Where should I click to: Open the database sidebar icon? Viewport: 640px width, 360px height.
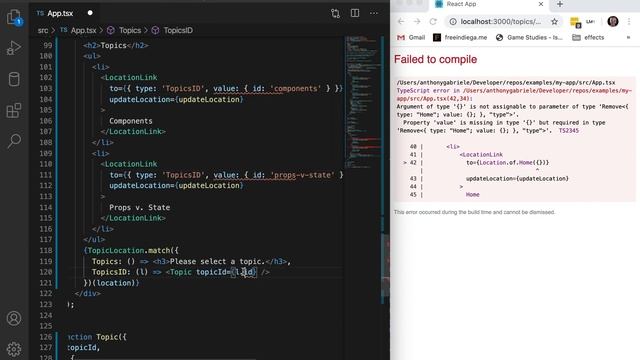(14, 79)
